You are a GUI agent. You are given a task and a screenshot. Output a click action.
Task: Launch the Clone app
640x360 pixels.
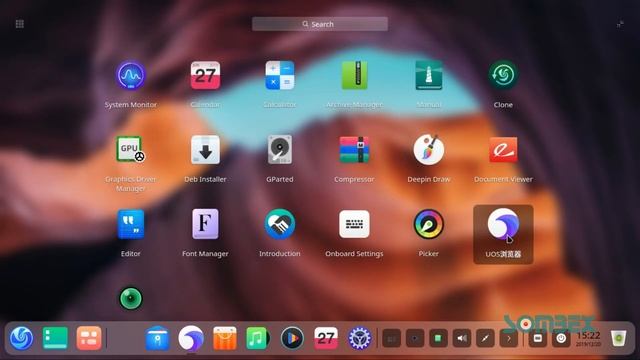pos(503,76)
